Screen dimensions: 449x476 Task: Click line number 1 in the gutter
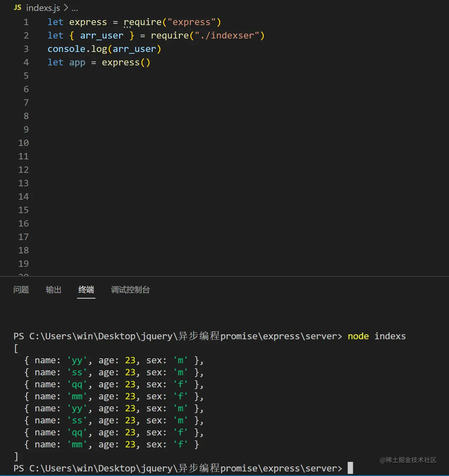[x=26, y=22]
